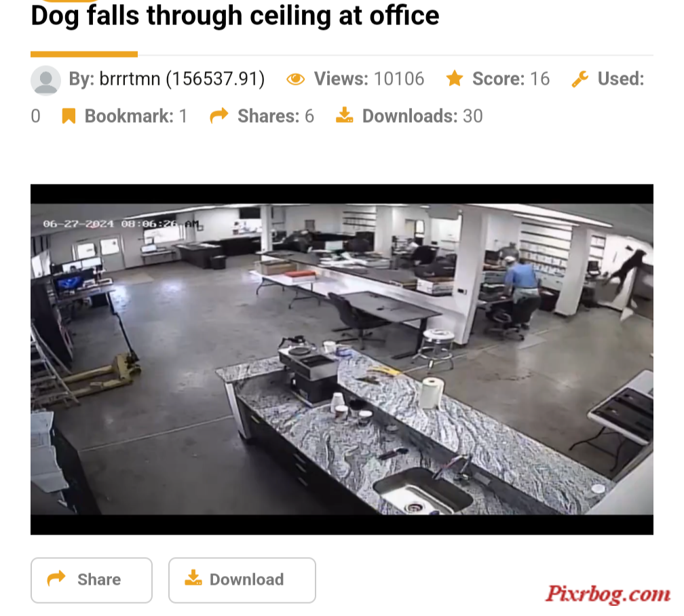The height and width of the screenshot is (616, 684).
Task: Click the Views eye icon
Action: 295,79
